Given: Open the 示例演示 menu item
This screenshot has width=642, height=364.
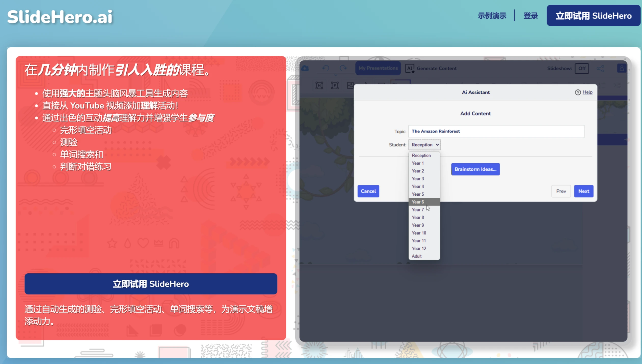Looking at the screenshot, I should (x=492, y=16).
